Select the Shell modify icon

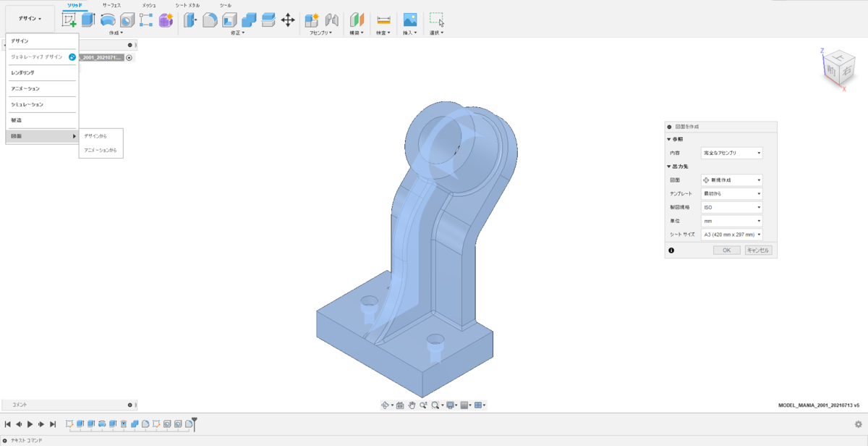coord(229,20)
